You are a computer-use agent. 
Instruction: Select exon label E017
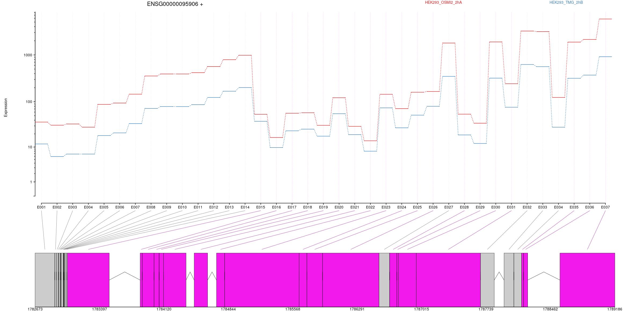292,207
